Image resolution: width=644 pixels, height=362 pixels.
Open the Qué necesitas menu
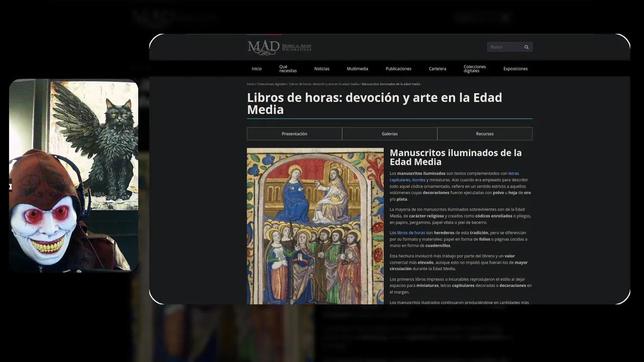pos(288,69)
